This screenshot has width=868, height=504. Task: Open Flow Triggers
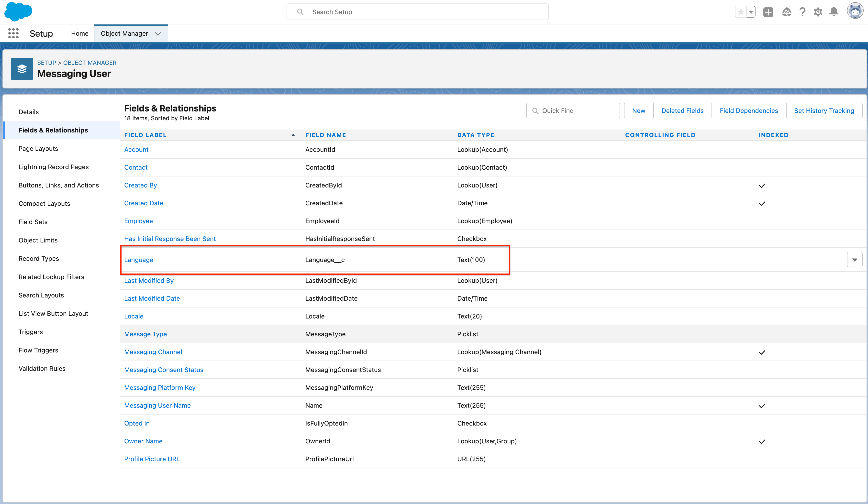click(38, 350)
